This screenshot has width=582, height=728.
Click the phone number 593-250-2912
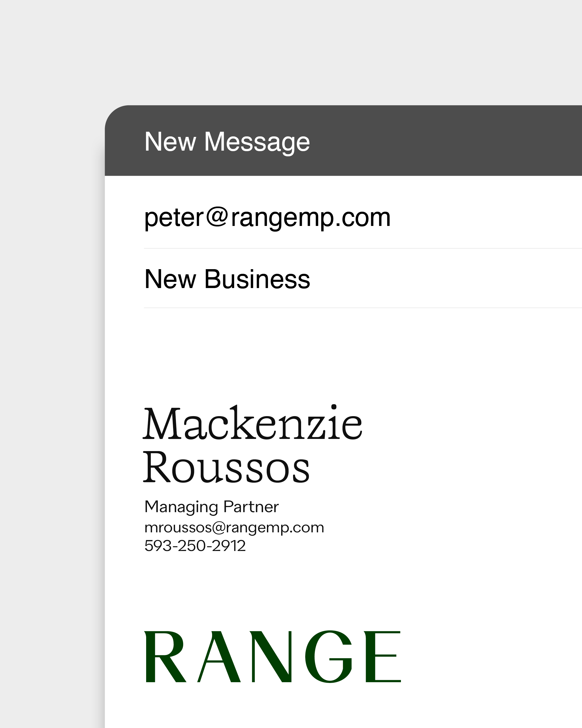coord(195,546)
